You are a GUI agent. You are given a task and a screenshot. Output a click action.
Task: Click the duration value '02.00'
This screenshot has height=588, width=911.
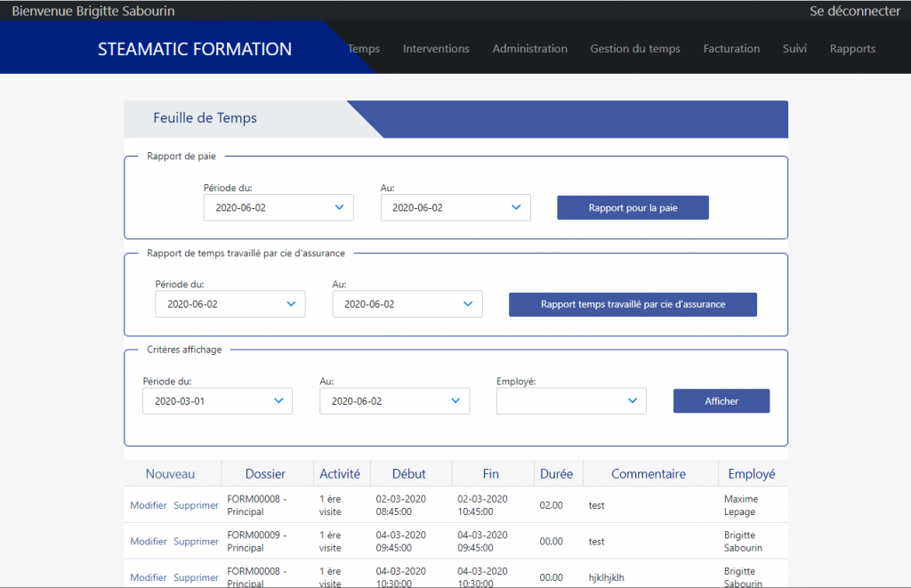(x=551, y=505)
